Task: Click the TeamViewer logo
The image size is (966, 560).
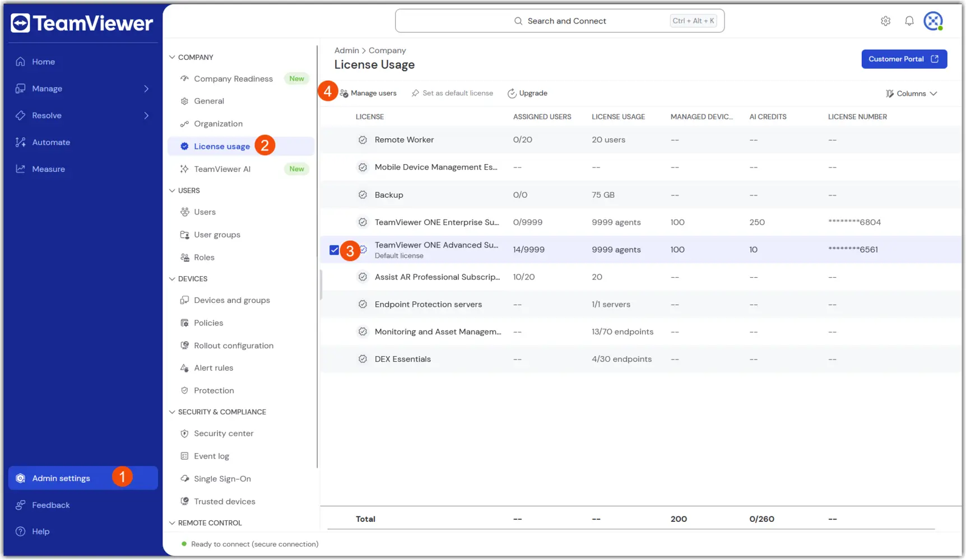Action: pyautogui.click(x=82, y=23)
